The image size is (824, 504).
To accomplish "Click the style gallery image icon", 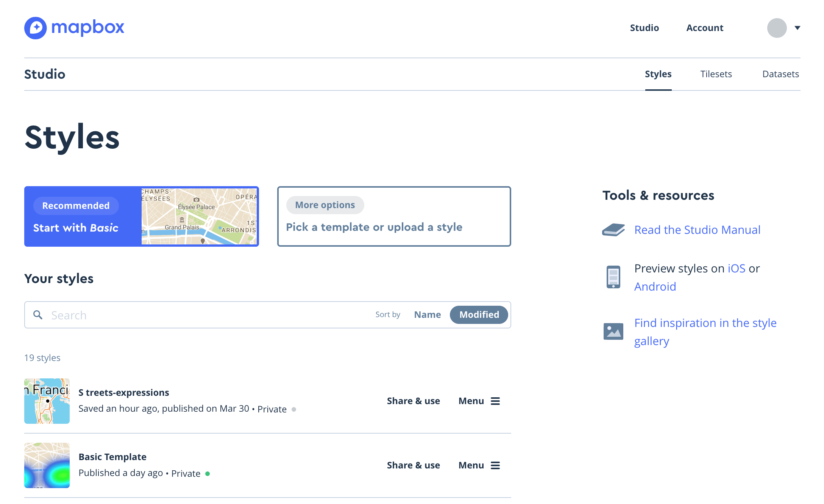I will pyautogui.click(x=613, y=331).
